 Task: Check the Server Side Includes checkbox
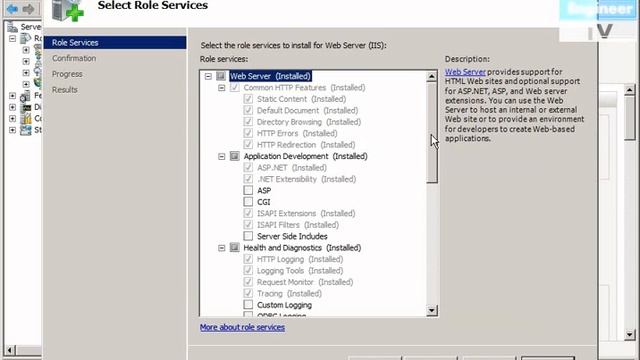pyautogui.click(x=248, y=236)
